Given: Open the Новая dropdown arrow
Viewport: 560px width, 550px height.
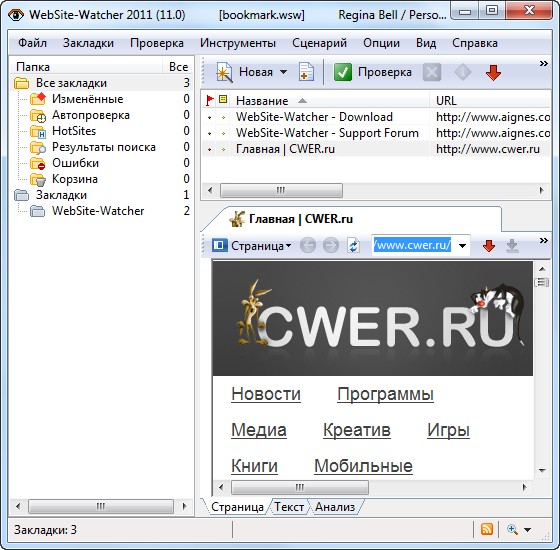Looking at the screenshot, I should (x=284, y=72).
